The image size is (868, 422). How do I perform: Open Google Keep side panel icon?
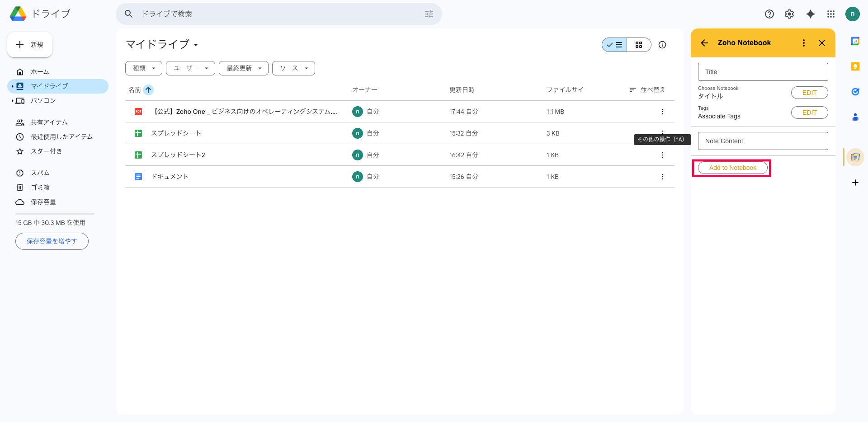click(x=855, y=66)
